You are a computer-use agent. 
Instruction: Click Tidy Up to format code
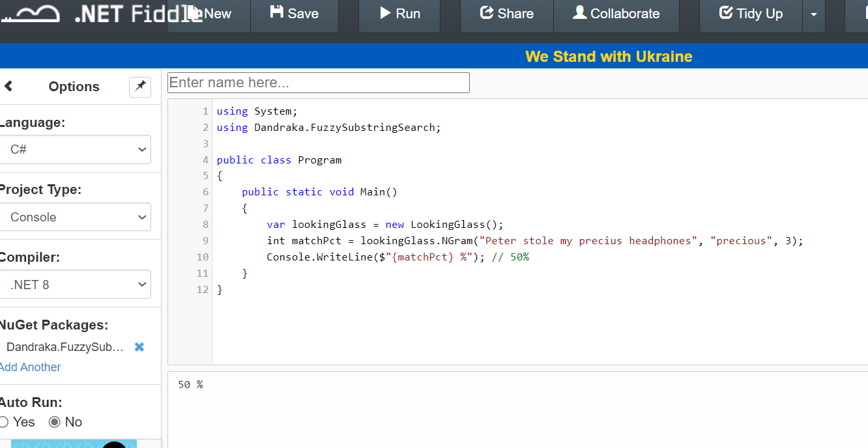coord(751,14)
